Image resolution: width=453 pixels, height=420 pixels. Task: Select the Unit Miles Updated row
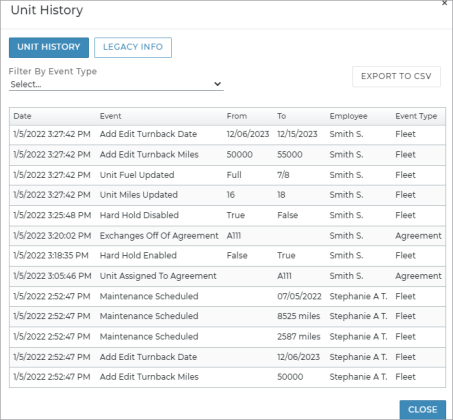227,195
